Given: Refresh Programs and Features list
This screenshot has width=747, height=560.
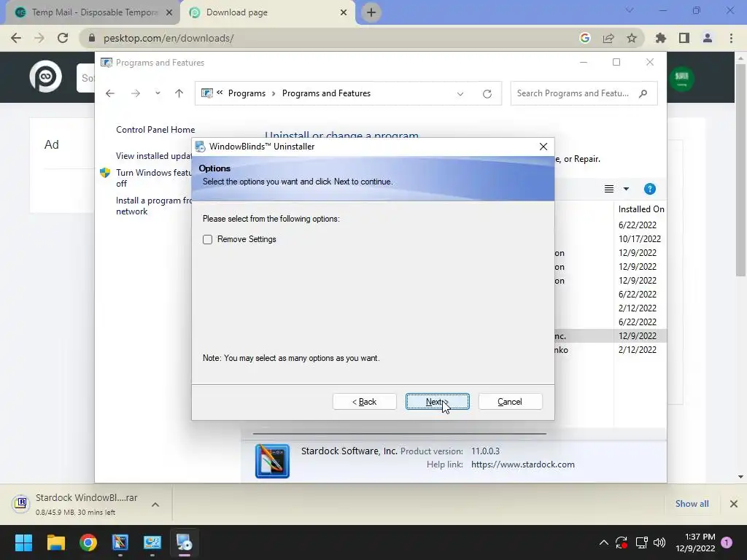Looking at the screenshot, I should pos(487,94).
